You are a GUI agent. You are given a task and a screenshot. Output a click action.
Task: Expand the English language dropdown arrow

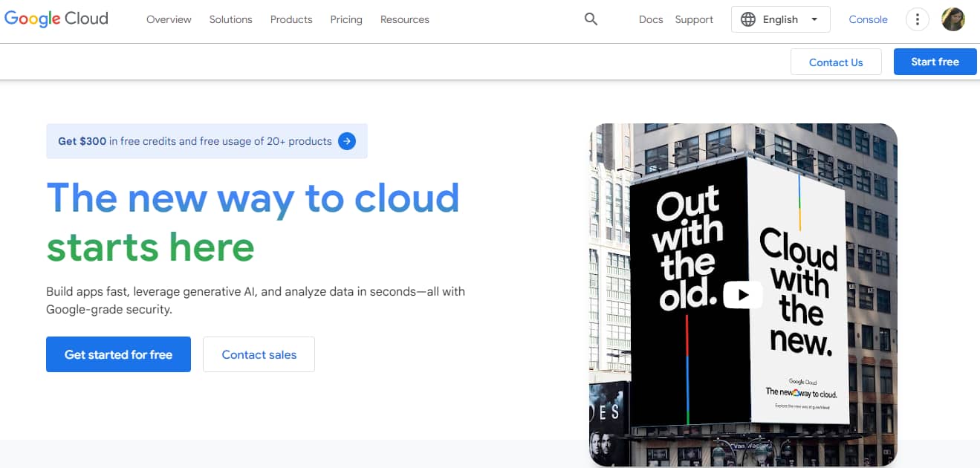point(814,19)
